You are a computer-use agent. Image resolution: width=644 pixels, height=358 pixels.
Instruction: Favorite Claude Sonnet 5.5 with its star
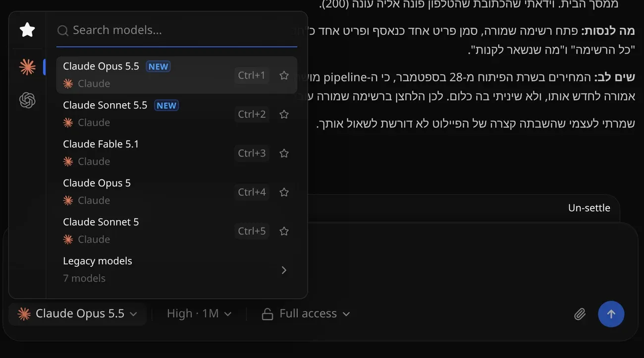click(x=284, y=114)
